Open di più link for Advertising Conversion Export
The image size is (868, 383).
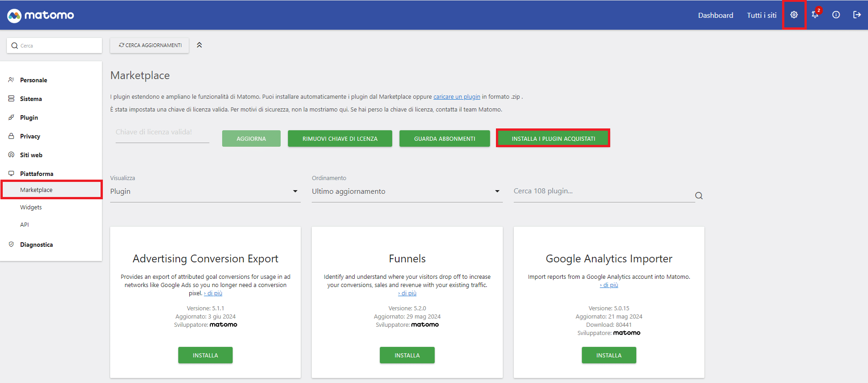coord(213,293)
